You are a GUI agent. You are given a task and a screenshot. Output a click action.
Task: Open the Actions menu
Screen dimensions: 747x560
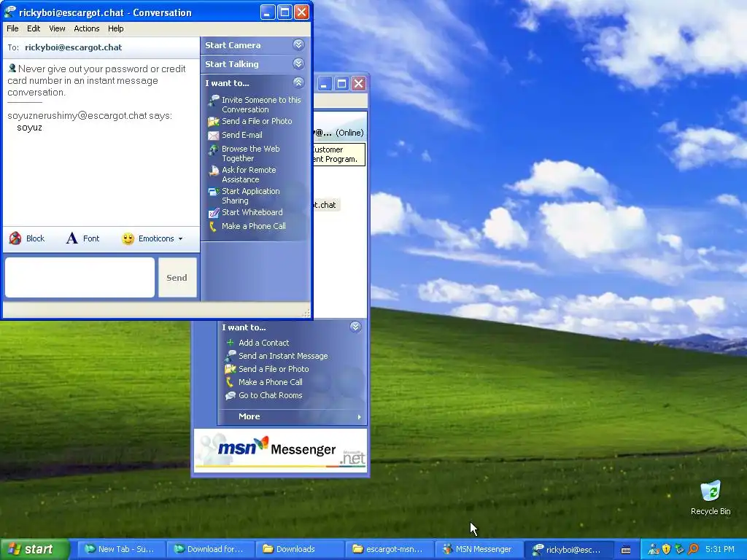(x=87, y=28)
